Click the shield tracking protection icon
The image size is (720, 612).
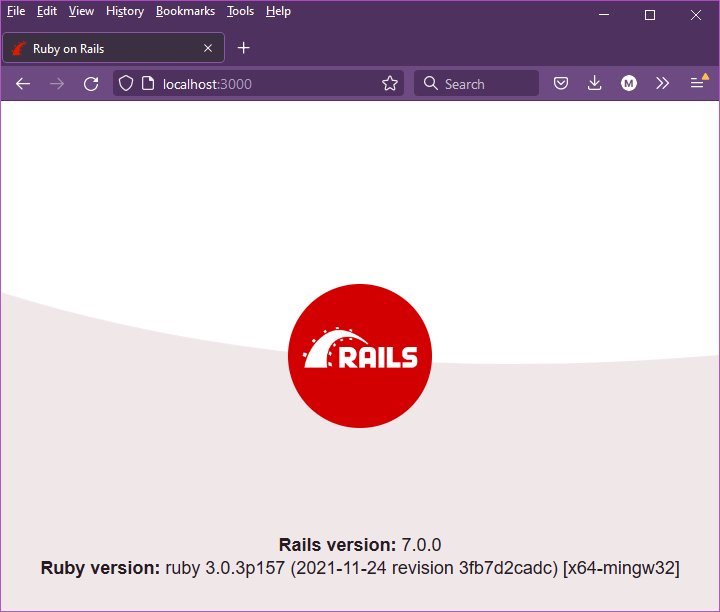[x=126, y=84]
